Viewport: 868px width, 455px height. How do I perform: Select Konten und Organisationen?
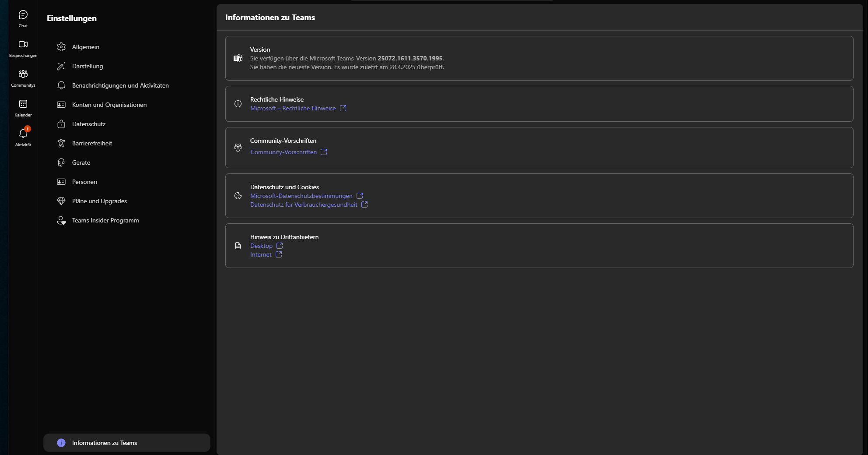pyautogui.click(x=109, y=105)
